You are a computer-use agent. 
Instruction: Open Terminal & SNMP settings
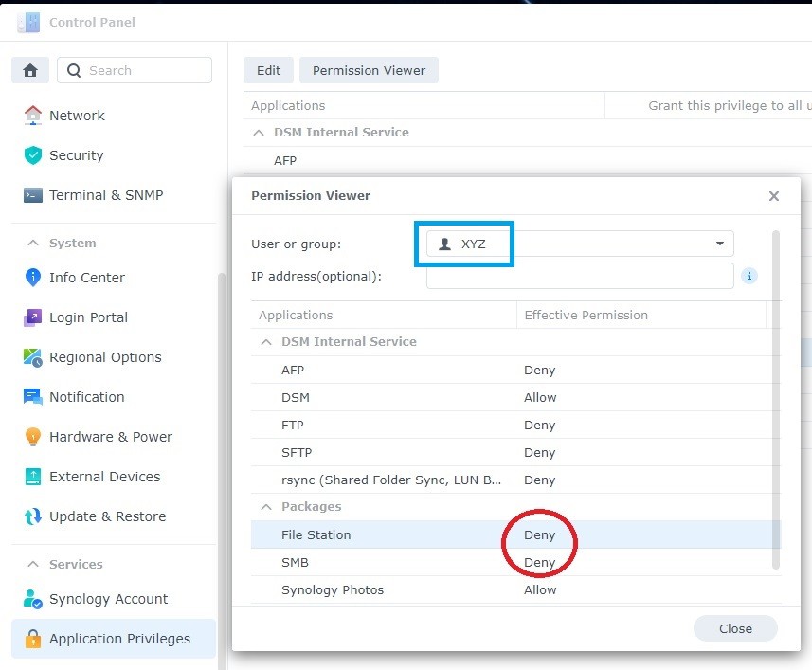tap(106, 195)
